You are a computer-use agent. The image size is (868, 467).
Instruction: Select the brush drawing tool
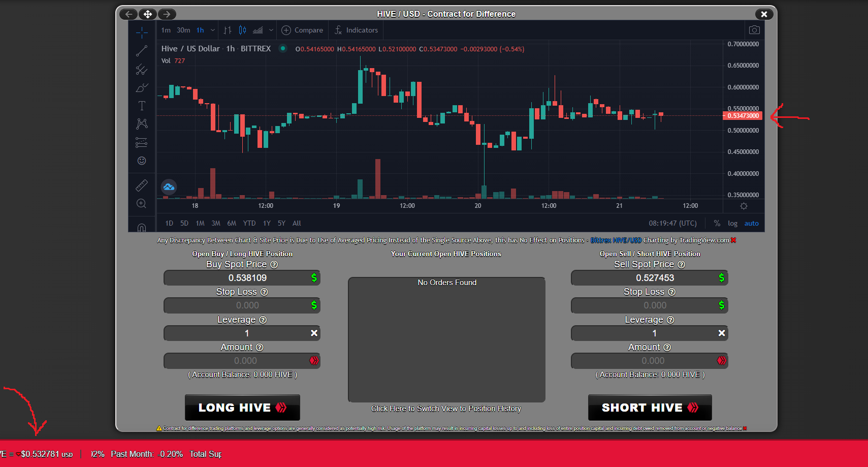pyautogui.click(x=142, y=88)
